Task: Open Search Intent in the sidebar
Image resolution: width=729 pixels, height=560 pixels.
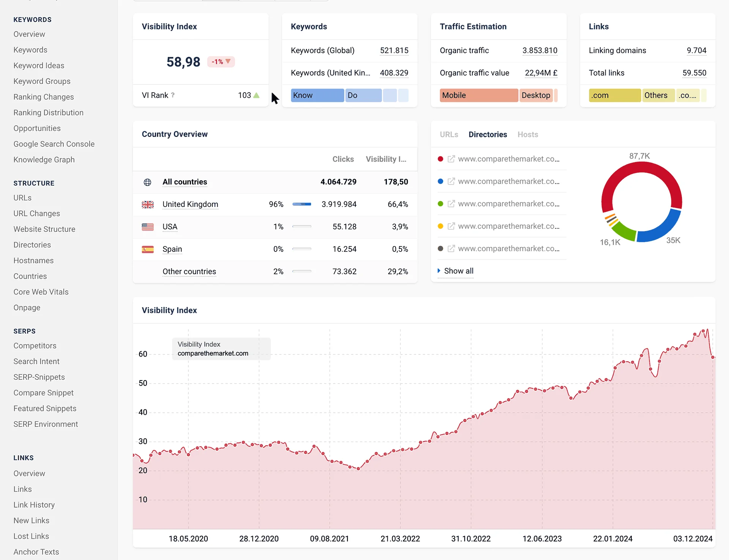Action: [36, 362]
